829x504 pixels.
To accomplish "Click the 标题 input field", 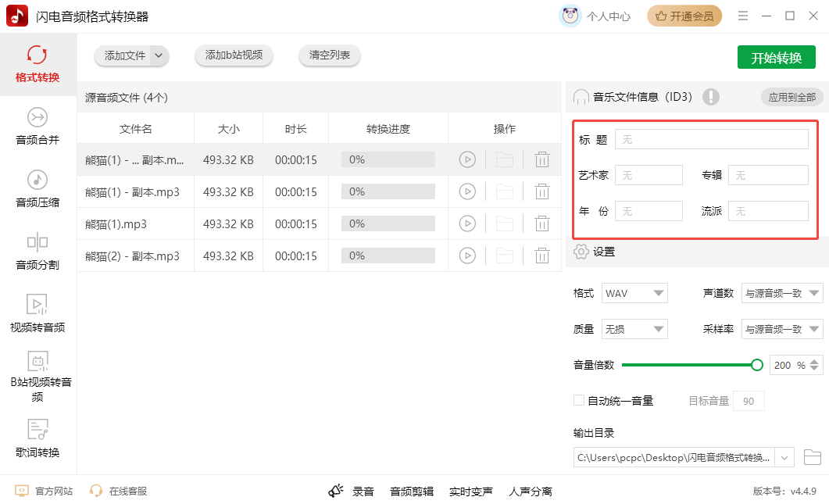I will pyautogui.click(x=711, y=138).
